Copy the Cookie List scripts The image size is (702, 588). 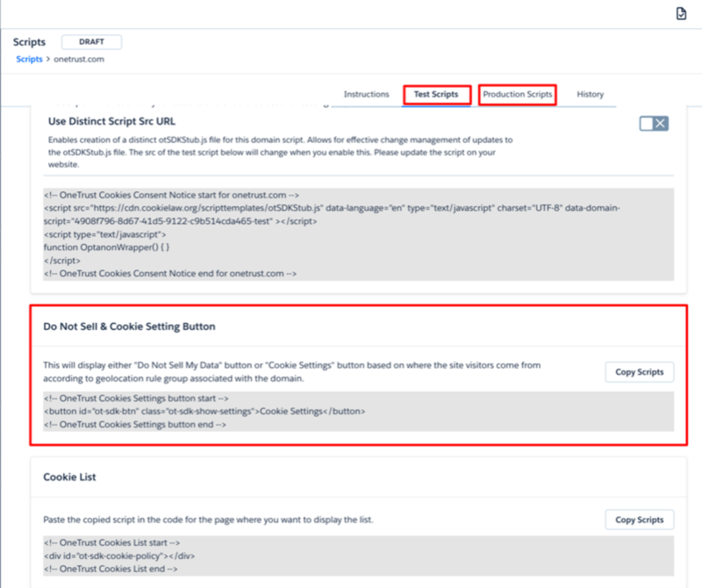click(639, 520)
